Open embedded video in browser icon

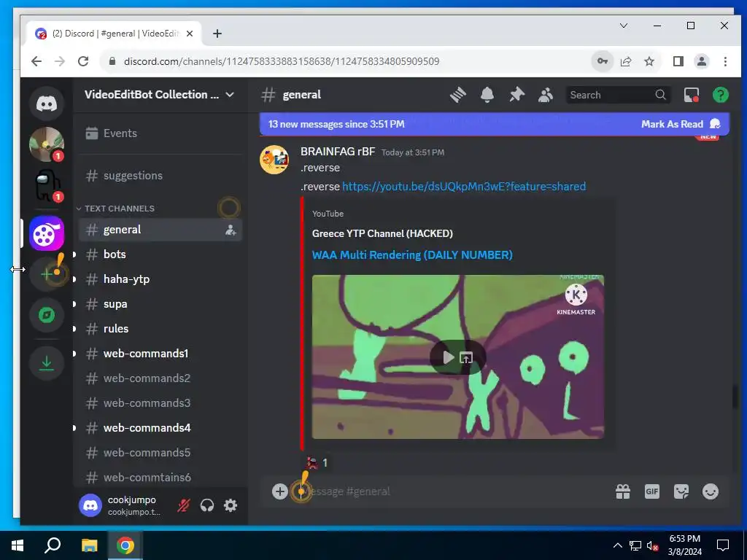466,357
